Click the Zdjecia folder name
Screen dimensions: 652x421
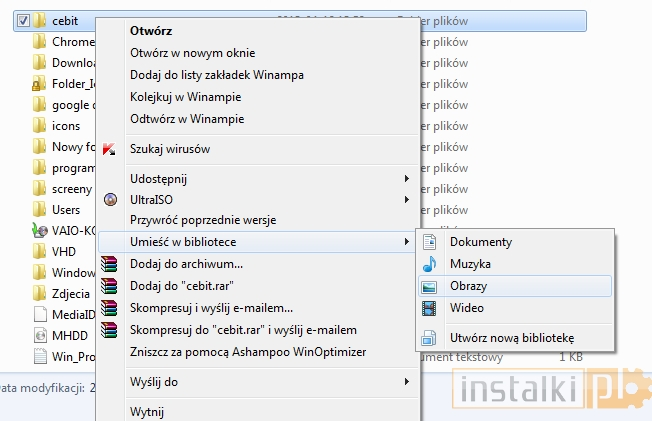[x=71, y=294]
